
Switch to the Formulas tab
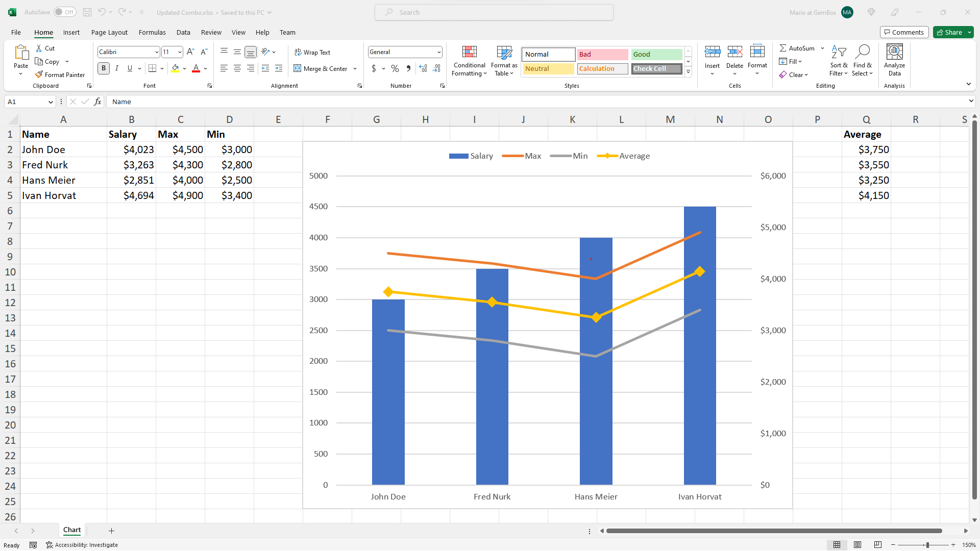[152, 32]
